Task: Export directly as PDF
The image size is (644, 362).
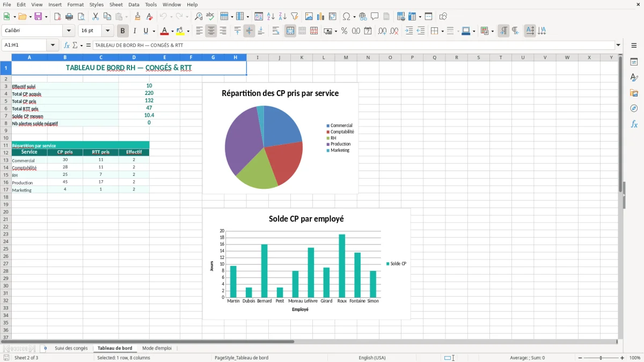Action: click(x=57, y=17)
